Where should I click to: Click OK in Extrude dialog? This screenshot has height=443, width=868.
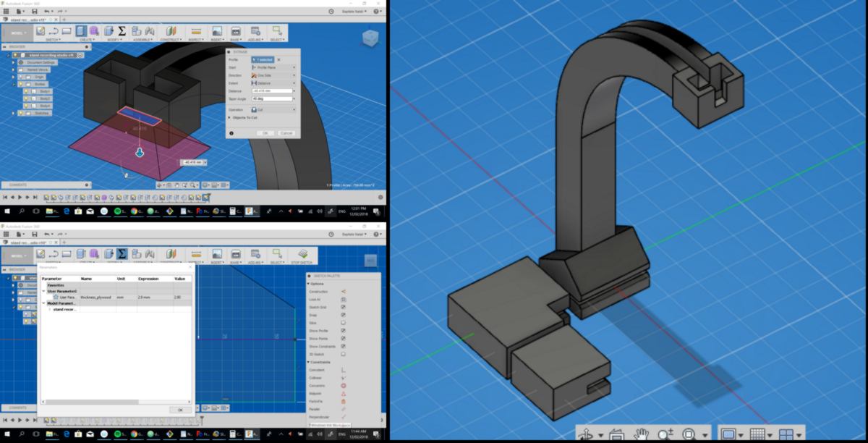coord(265,133)
